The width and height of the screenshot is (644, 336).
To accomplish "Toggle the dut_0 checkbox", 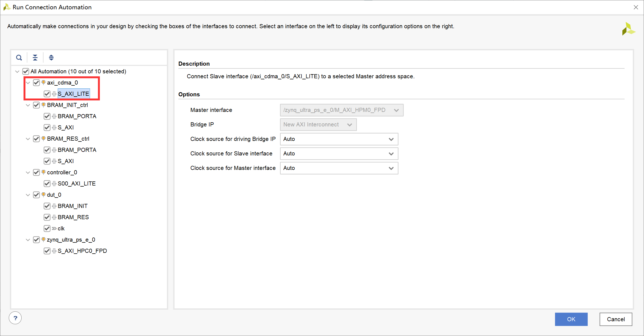I will pos(36,195).
